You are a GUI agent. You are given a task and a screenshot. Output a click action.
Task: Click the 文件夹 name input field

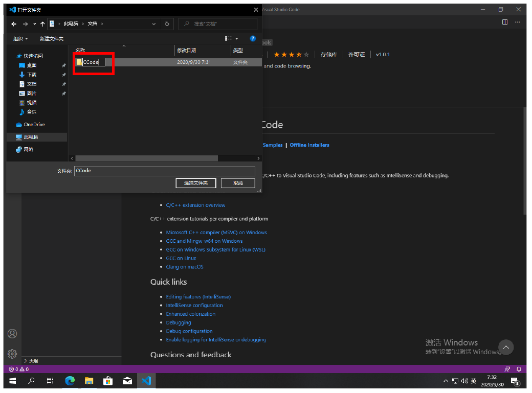tap(164, 171)
